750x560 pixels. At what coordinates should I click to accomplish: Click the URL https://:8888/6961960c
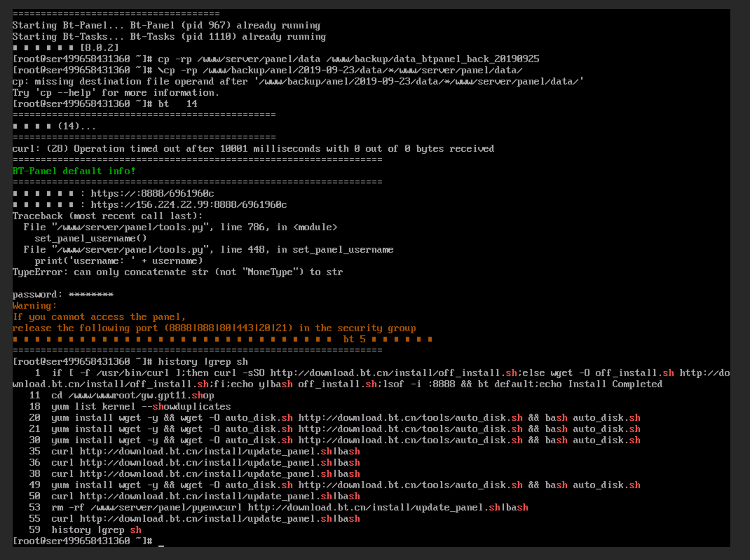[x=152, y=193]
